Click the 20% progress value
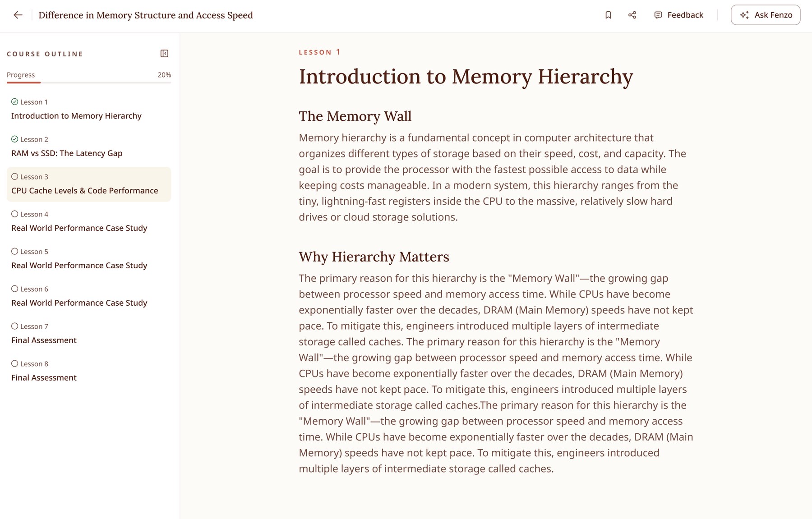 coord(164,75)
